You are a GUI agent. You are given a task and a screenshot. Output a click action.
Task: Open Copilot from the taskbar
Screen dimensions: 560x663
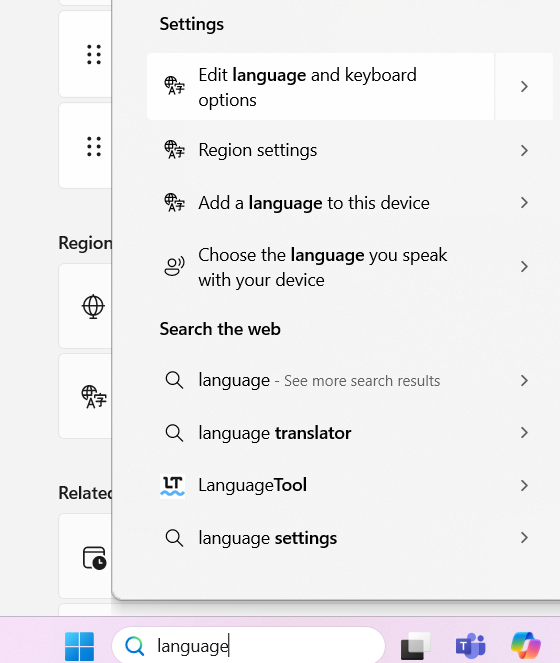click(x=526, y=646)
